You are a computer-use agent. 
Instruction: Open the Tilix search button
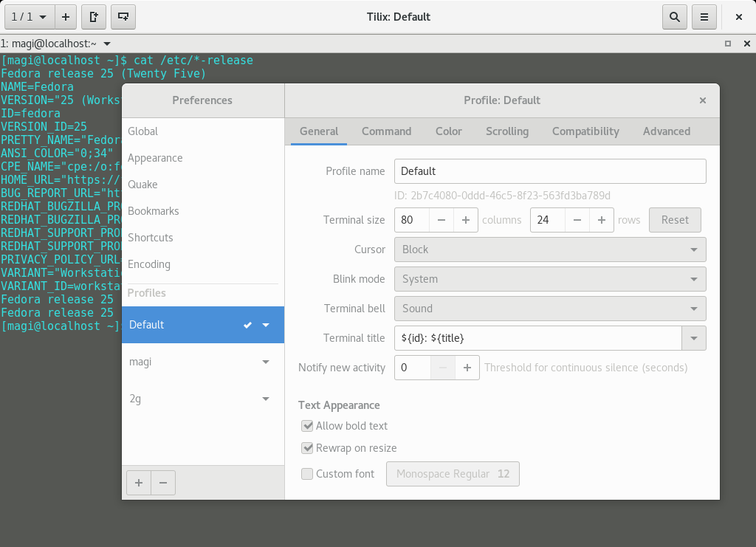point(675,17)
